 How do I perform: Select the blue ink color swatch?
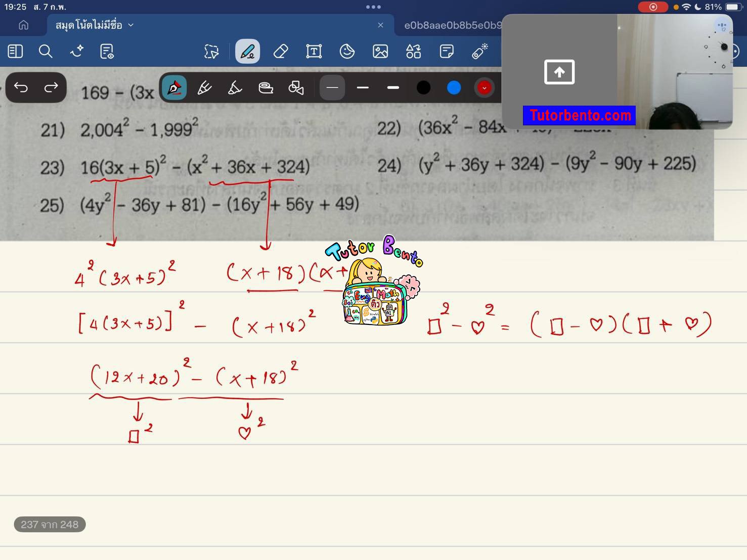tap(453, 87)
